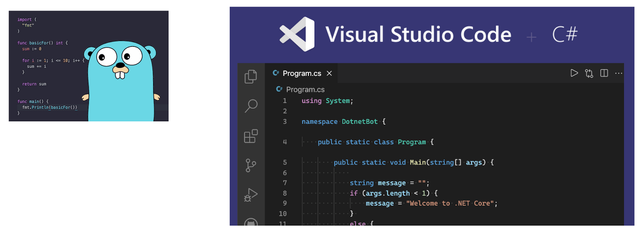Click the "Welcome to .NET Core" string
This screenshot has width=644, height=242.
click(450, 203)
